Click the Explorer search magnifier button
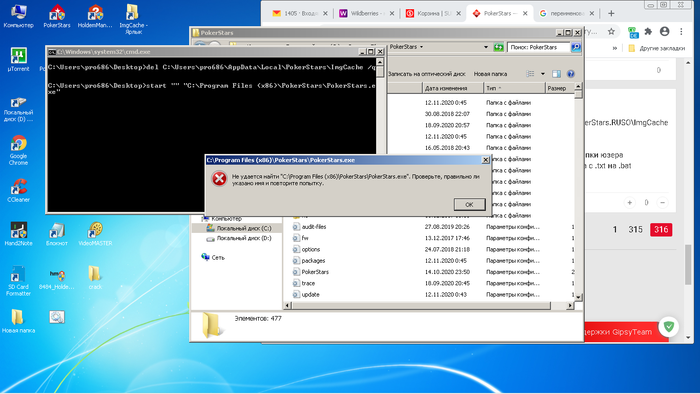Image resolution: width=700 pixels, height=394 pixels. coord(576,47)
